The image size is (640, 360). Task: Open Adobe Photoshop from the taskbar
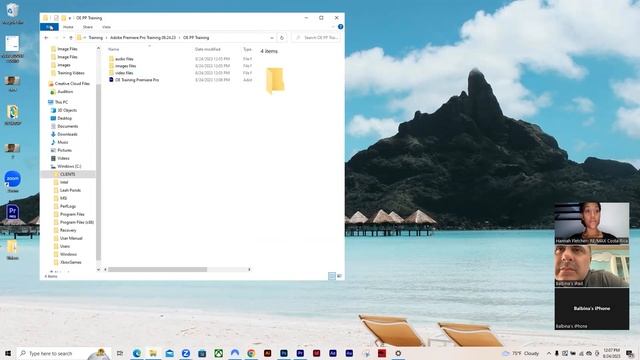tap(284, 353)
